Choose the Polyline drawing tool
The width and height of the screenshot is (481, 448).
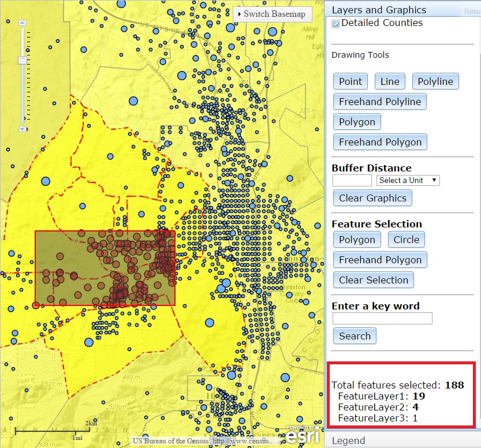tap(435, 81)
